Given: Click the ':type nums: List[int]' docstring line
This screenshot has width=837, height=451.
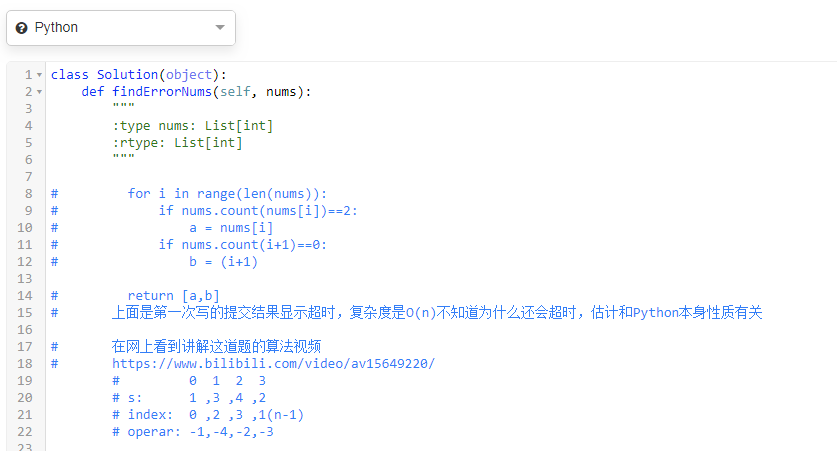Looking at the screenshot, I should [193, 126].
